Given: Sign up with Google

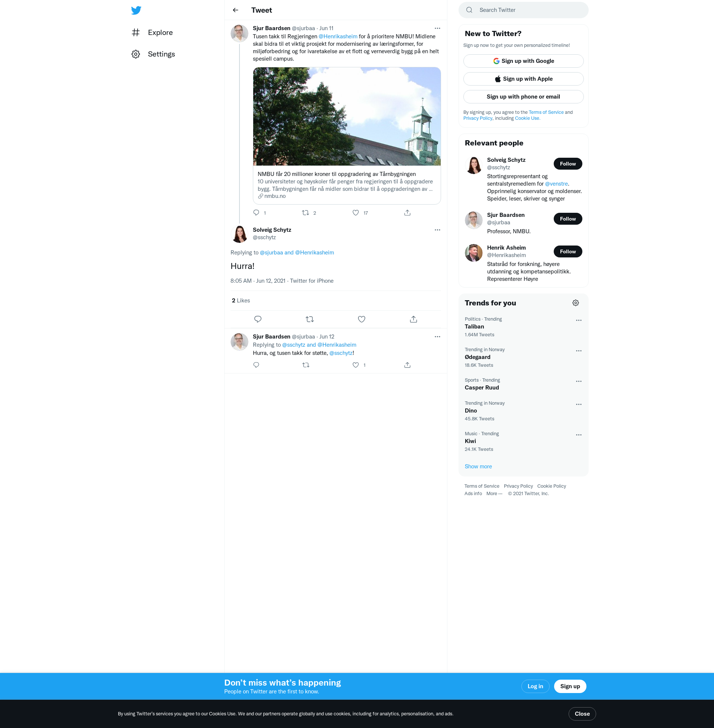Looking at the screenshot, I should click(x=523, y=61).
